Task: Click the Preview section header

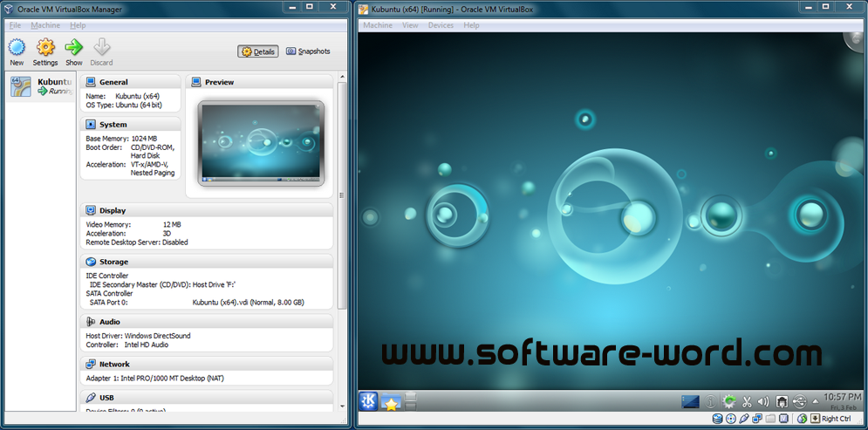Action: tap(260, 82)
